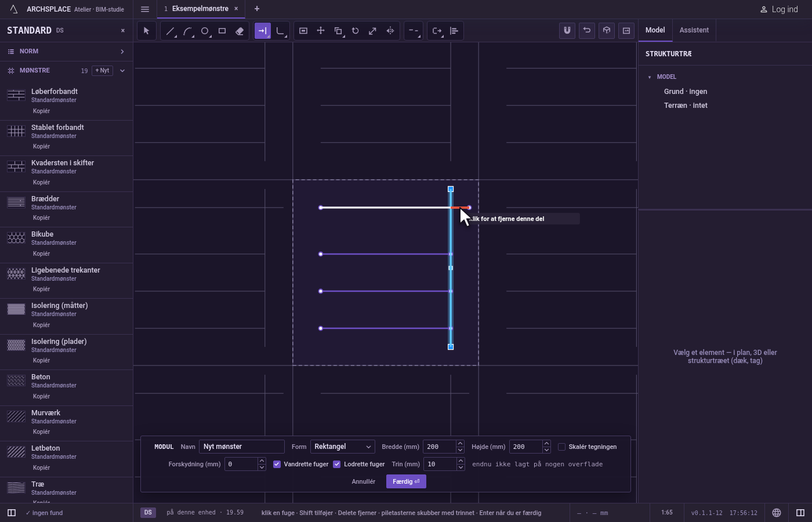812x522 pixels.
Task: Select the rectangle drawing tool
Action: 222,31
